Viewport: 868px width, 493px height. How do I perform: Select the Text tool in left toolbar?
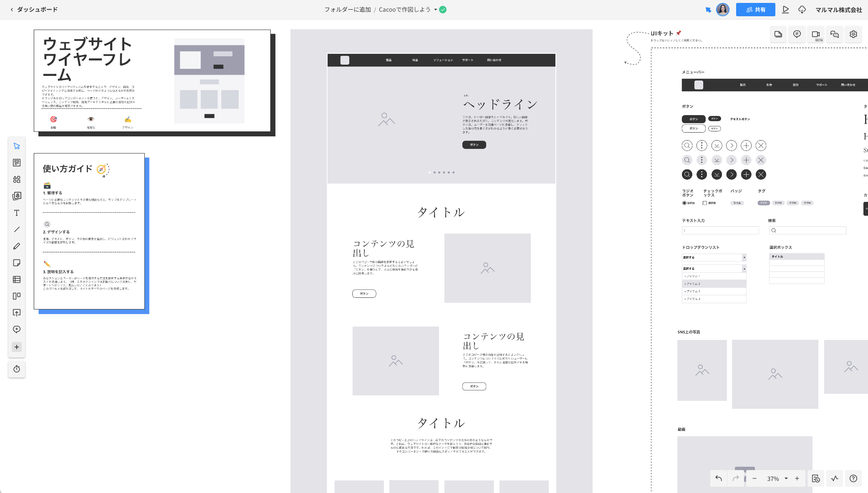17,213
